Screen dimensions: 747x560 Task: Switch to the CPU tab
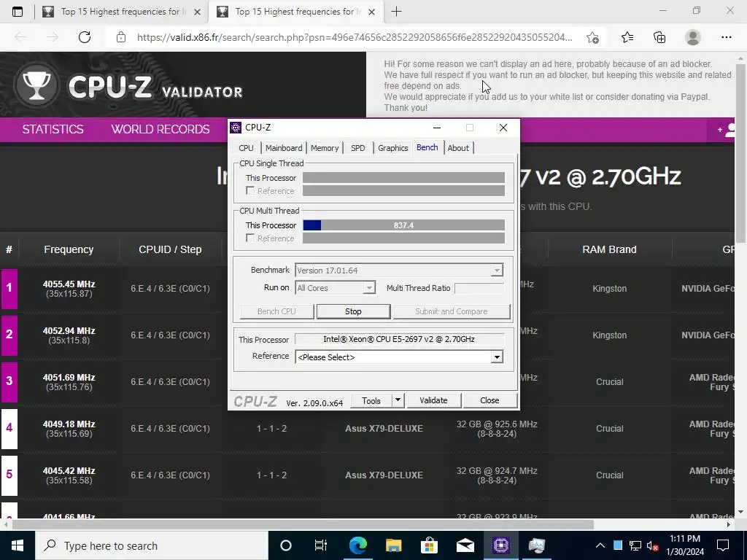[247, 148]
